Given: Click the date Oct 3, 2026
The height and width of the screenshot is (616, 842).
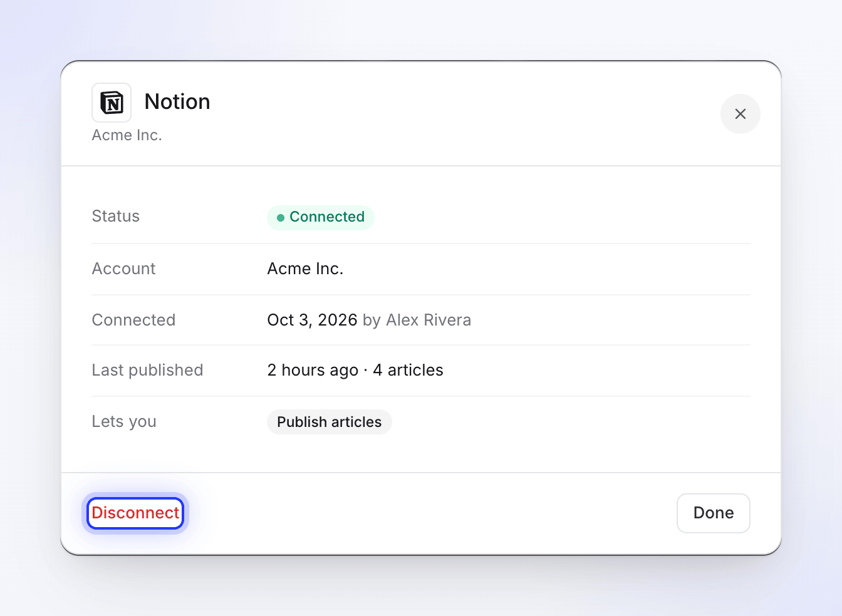Looking at the screenshot, I should (312, 321).
